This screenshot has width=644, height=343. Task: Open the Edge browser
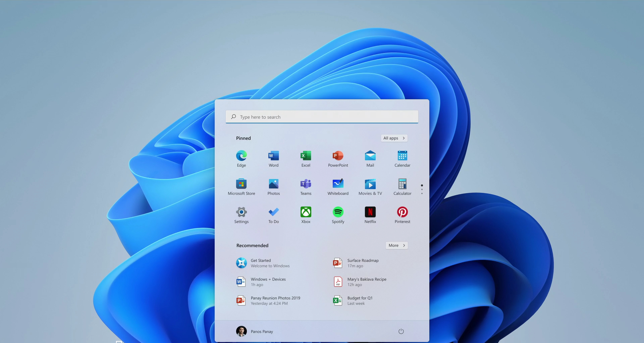point(241,159)
